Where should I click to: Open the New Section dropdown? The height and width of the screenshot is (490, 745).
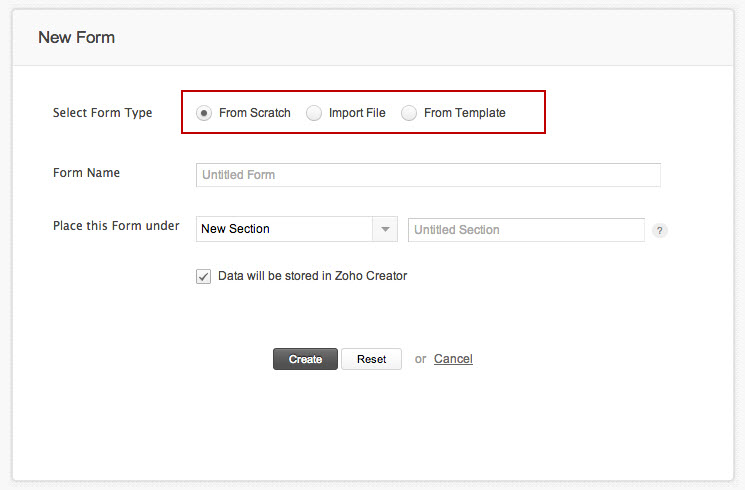285,229
